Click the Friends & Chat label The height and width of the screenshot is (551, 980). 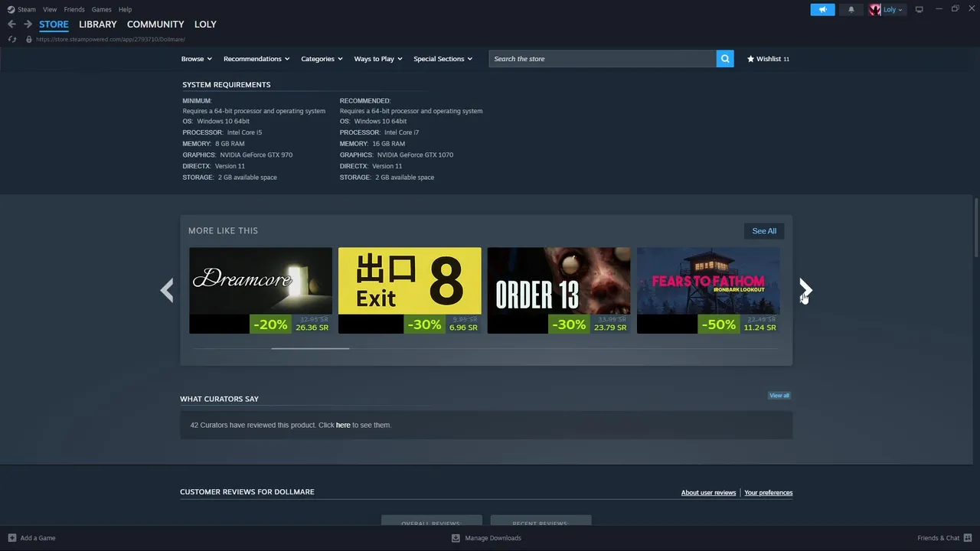938,538
